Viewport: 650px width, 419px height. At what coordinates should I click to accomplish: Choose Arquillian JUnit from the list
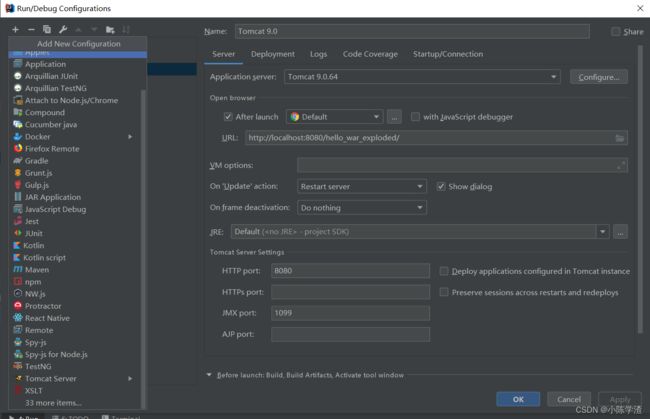click(78, 76)
